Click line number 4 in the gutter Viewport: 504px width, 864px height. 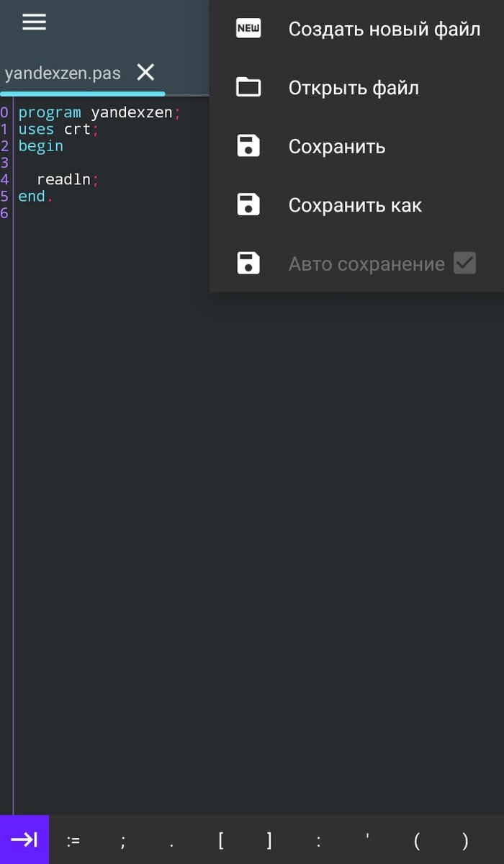(4, 179)
